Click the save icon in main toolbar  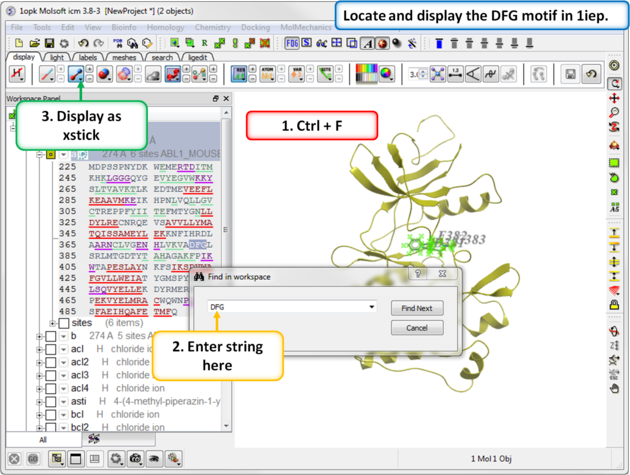49,44
